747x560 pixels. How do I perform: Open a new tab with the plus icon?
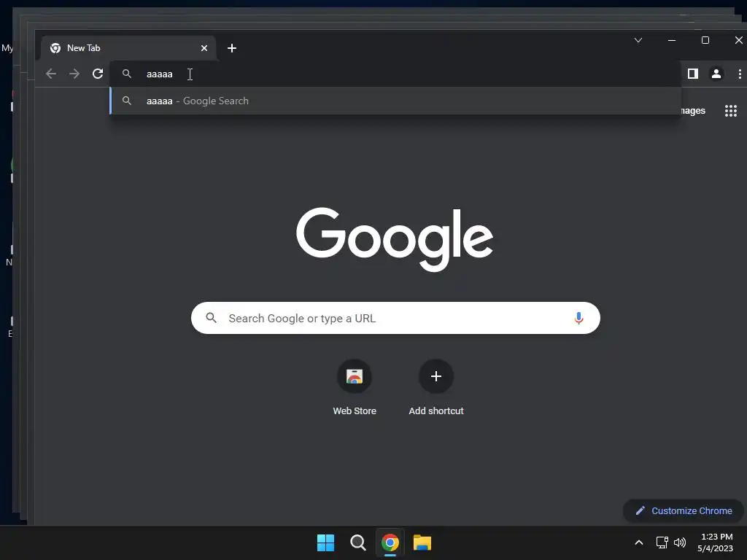[232, 48]
